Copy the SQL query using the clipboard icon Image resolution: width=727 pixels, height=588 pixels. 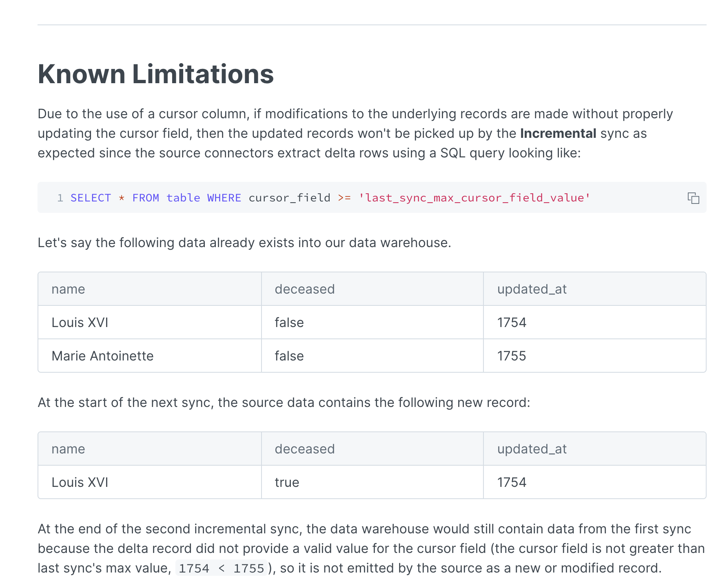point(694,197)
